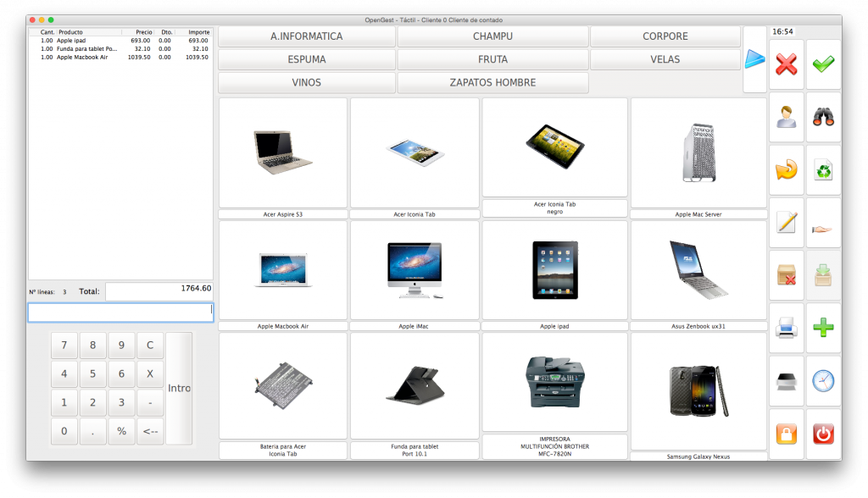Tap the minus key on keypad
This screenshot has height=498, width=868.
tap(149, 403)
